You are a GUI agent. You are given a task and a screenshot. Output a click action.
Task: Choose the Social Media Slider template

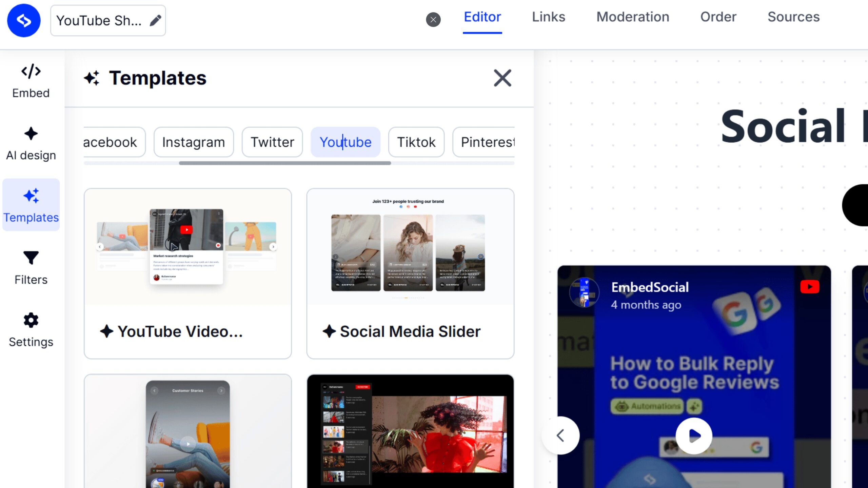pyautogui.click(x=410, y=271)
